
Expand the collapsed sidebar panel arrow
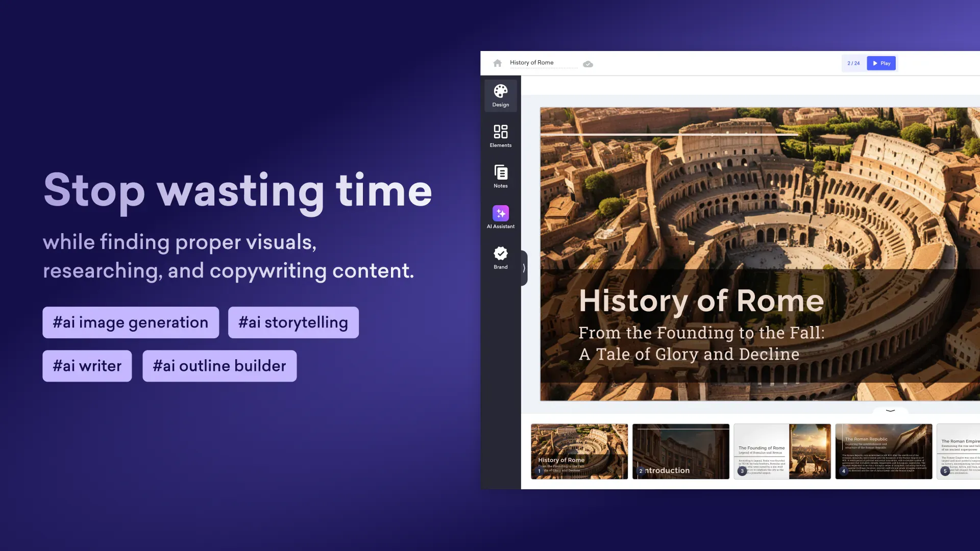click(x=524, y=268)
